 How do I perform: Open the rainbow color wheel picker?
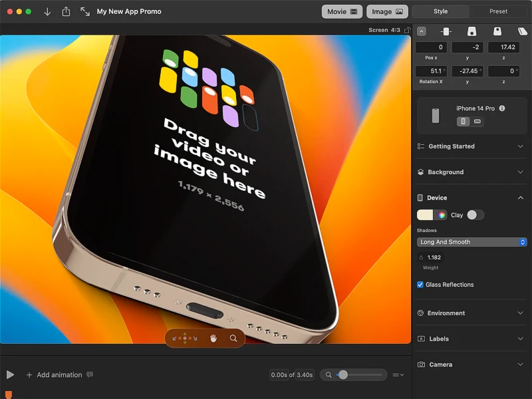point(441,215)
